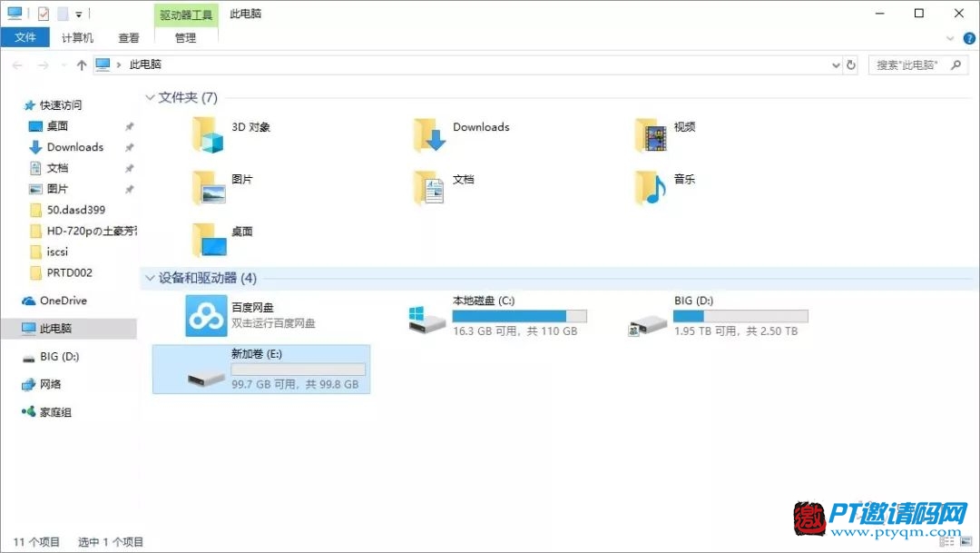Open the 图片 folder in main pane
This screenshot has height=553, width=980.
click(208, 187)
